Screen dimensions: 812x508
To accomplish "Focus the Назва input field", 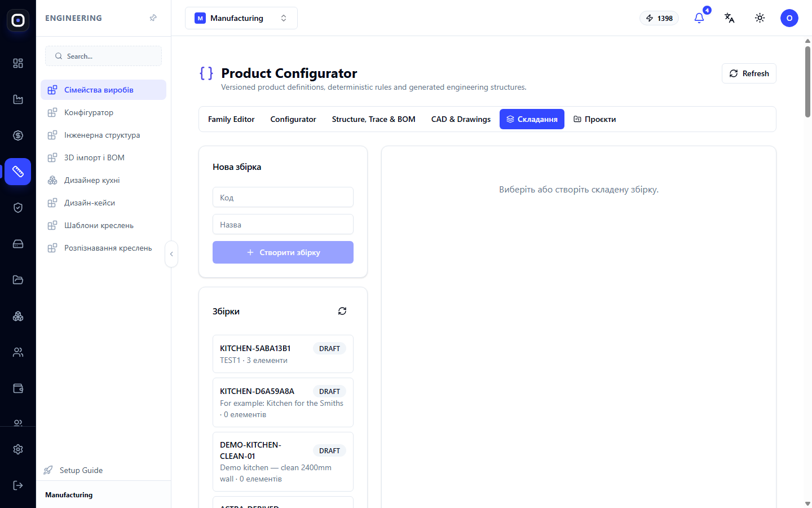I will [283, 224].
